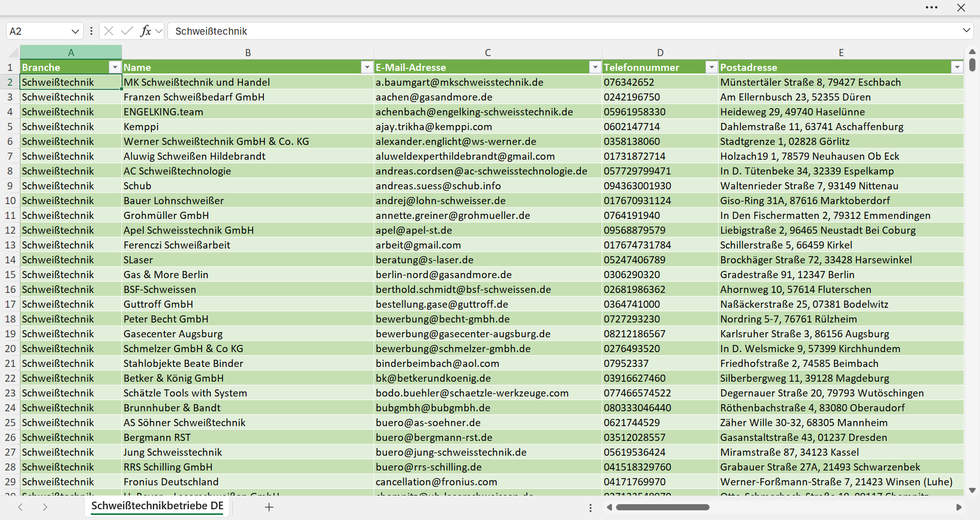
Task: Select cell Brunnhuber & Bandt
Action: click(x=248, y=408)
